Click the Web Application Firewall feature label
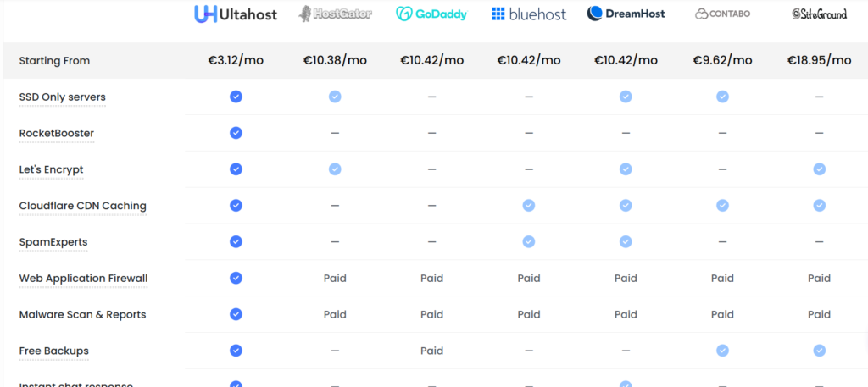Viewport: 868px width, 387px height. tap(83, 278)
